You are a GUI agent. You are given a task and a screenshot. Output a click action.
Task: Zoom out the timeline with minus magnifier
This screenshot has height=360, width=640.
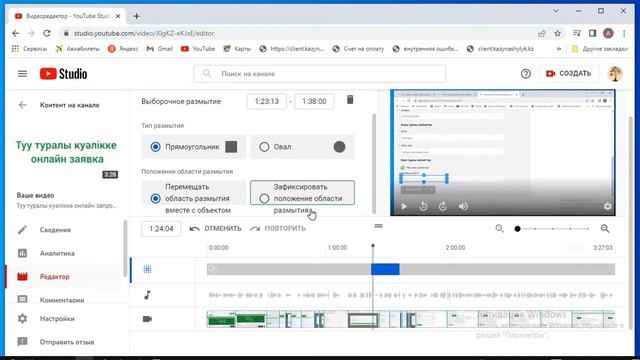[499, 229]
